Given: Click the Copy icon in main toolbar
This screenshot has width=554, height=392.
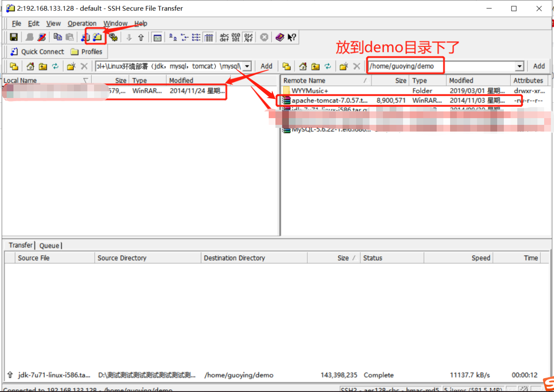Looking at the screenshot, I should (x=57, y=38).
